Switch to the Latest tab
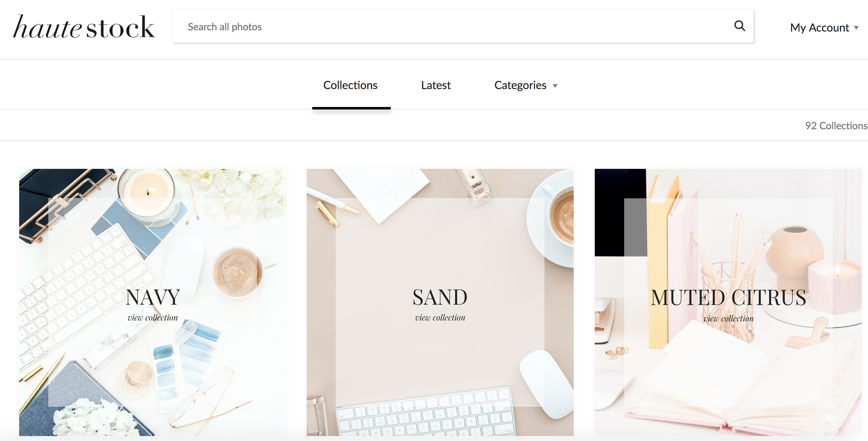Screen dimensions: 868x441 [x=436, y=85]
